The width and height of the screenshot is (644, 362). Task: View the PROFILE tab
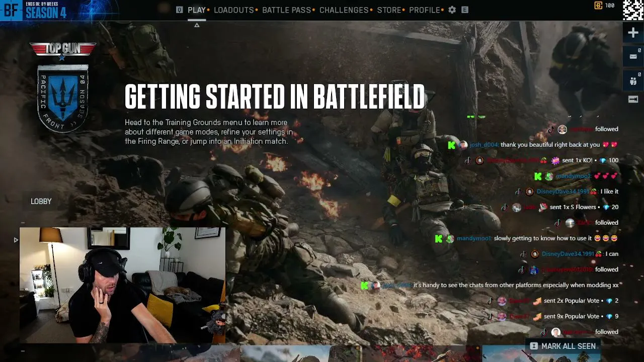tap(425, 10)
